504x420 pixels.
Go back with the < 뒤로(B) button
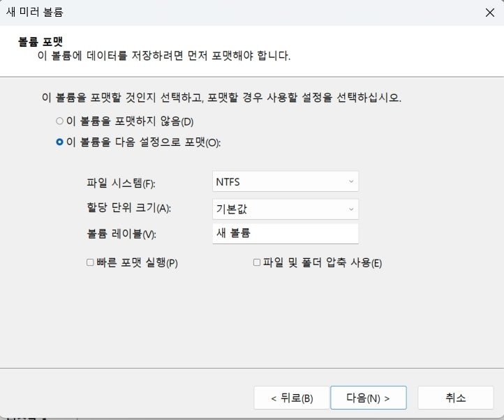292,398
